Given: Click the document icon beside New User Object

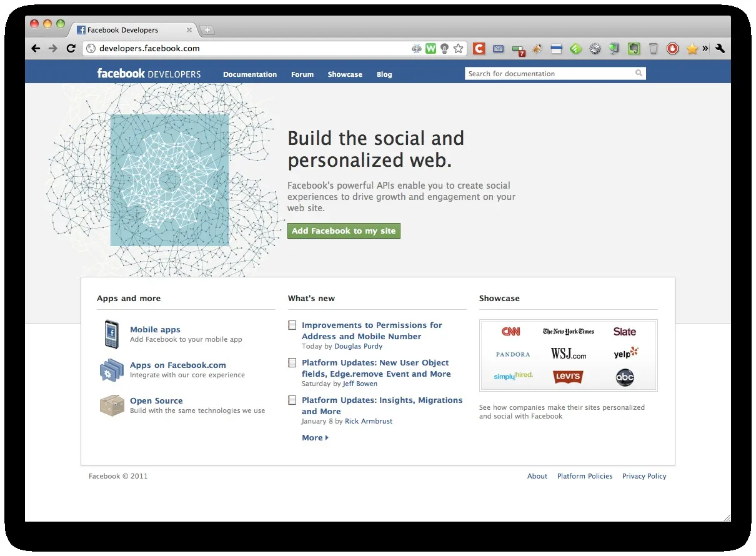Looking at the screenshot, I should (292, 363).
